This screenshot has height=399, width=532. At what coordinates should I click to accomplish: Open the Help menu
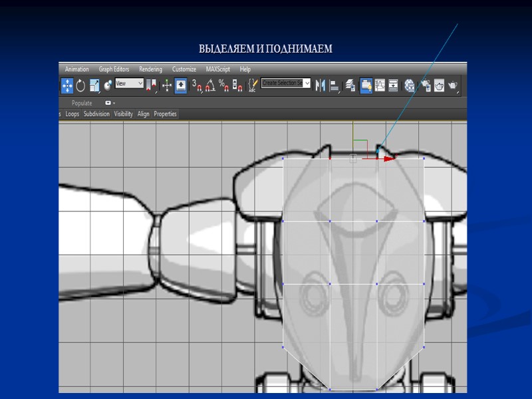[x=245, y=69]
